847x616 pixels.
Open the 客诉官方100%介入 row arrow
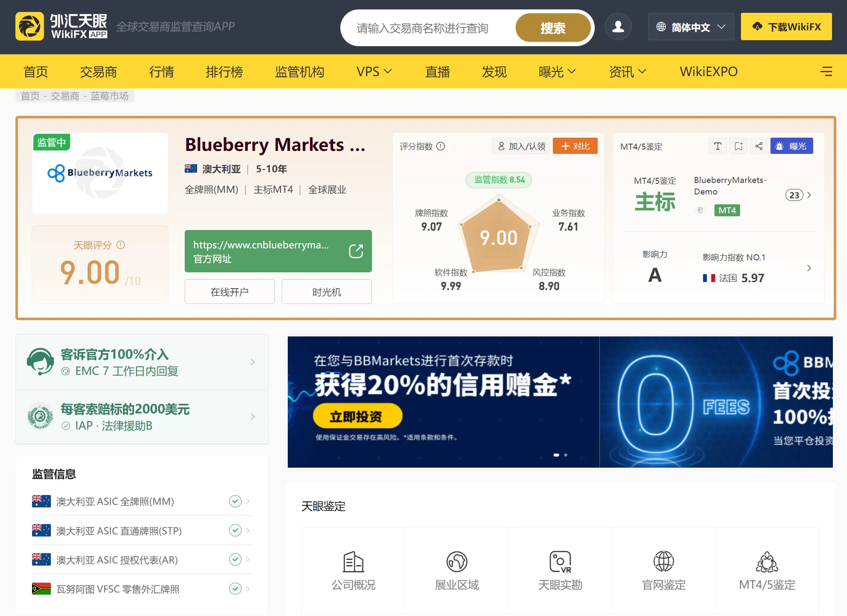pyautogui.click(x=253, y=362)
